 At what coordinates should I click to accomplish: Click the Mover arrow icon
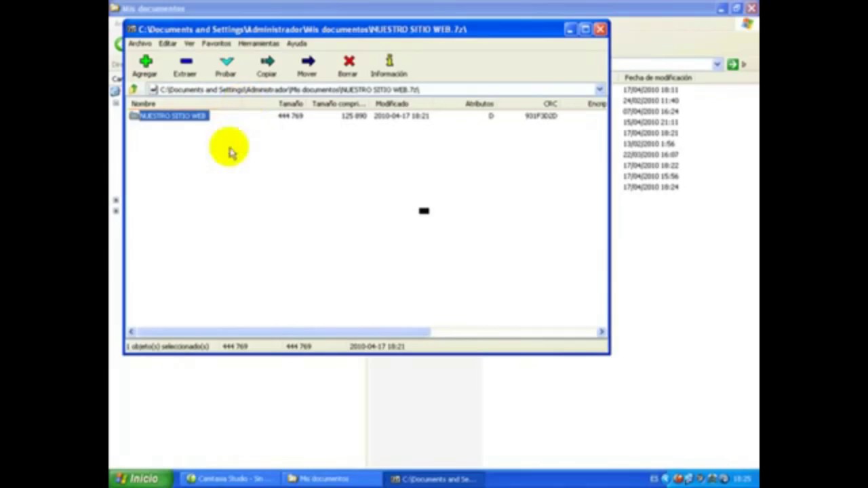click(308, 62)
